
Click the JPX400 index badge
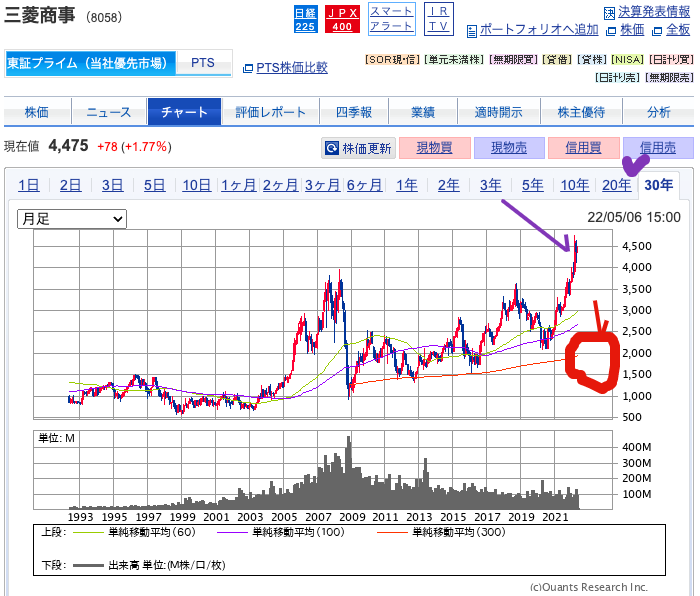342,20
